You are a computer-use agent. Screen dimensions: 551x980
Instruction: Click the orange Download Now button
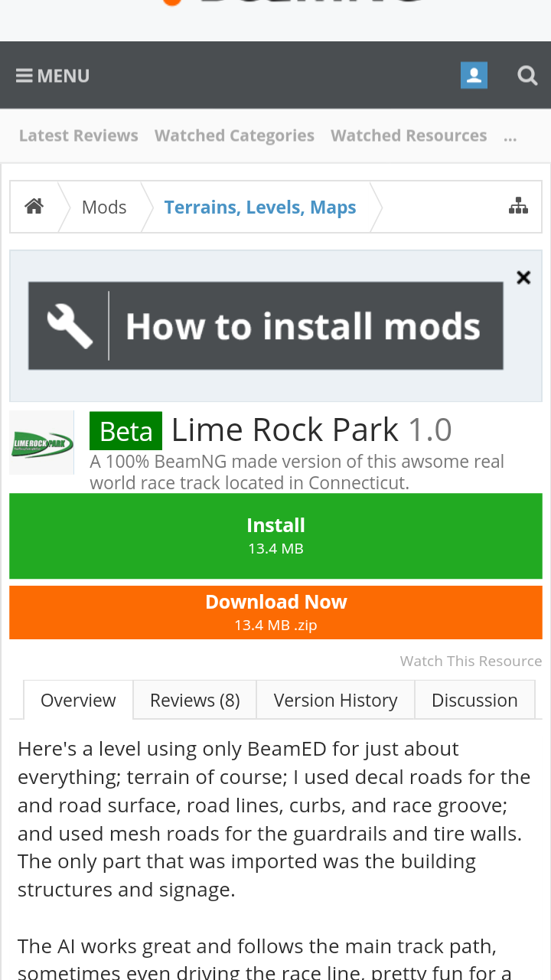tap(275, 612)
